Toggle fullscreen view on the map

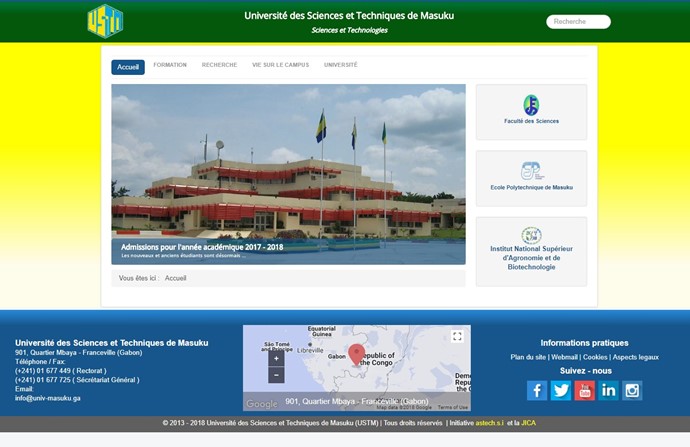click(x=457, y=337)
